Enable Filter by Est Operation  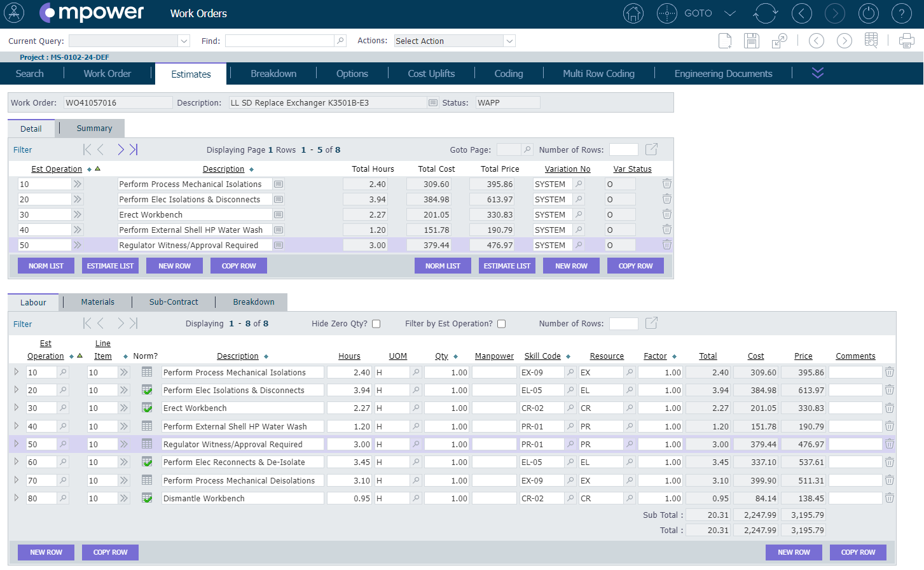click(502, 324)
